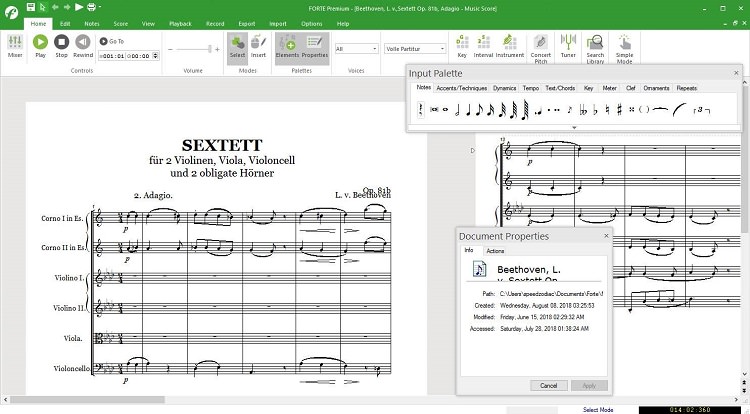This screenshot has height=414, width=750.
Task: Click the Undo arrow in quick access toolbar
Action: [x=55, y=7]
